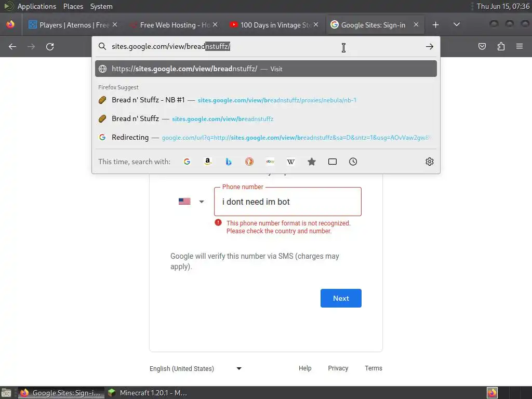The image size is (532, 399).
Task: Reload the current page
Action: [50, 46]
